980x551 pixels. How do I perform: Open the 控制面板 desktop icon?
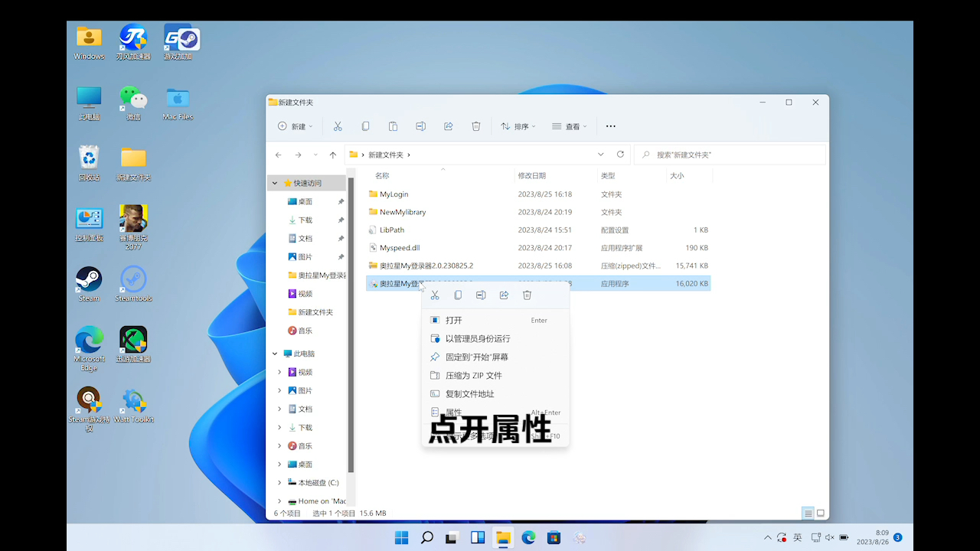tap(89, 223)
